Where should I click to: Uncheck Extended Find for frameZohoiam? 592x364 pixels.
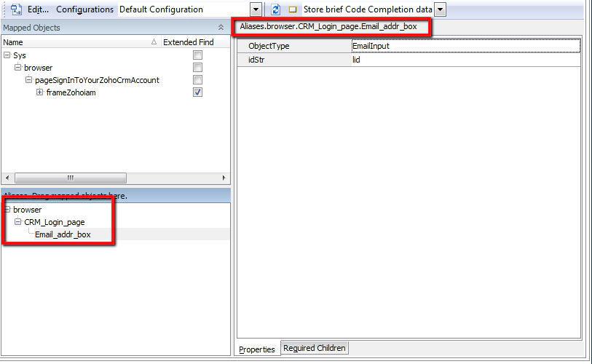(197, 92)
